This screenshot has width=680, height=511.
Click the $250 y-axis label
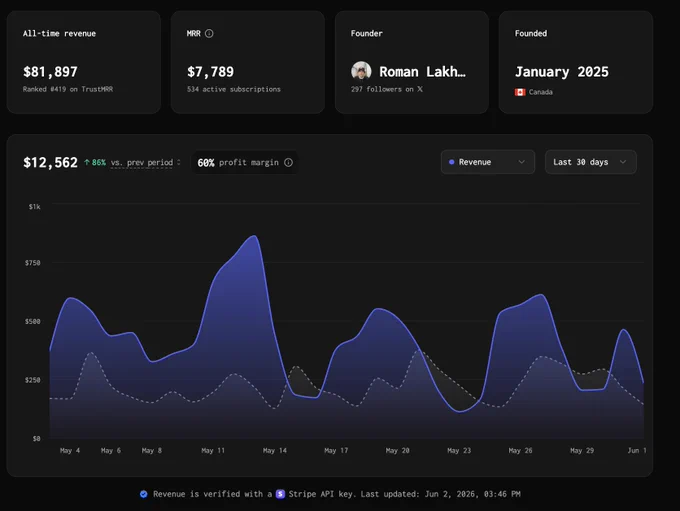[x=33, y=380]
